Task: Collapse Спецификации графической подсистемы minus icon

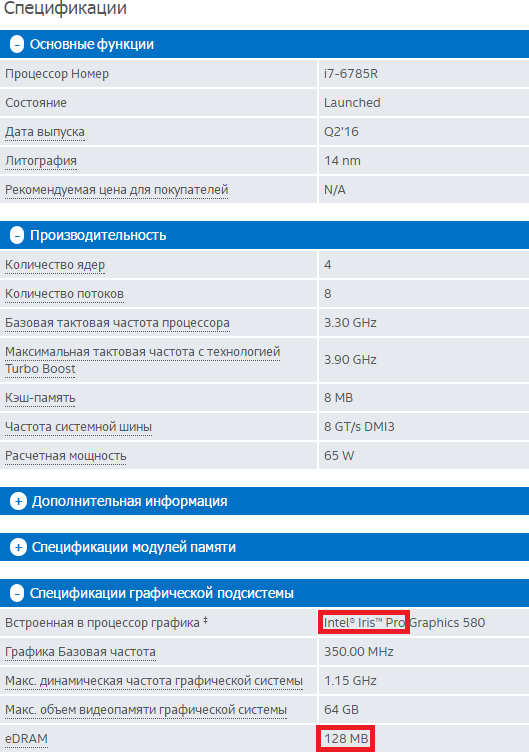Action: coord(17,594)
